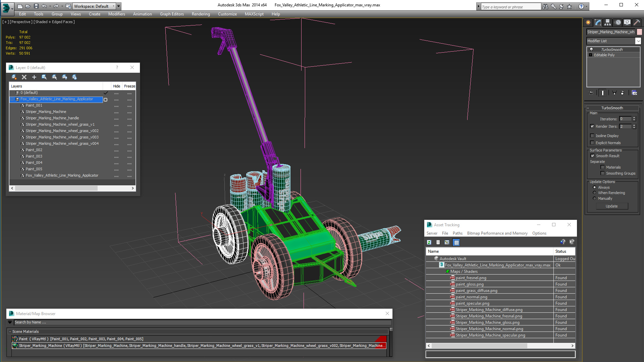This screenshot has width=644, height=362.
Task: Click the Project Folder icon in quick toolbar
Action: tap(68, 6)
